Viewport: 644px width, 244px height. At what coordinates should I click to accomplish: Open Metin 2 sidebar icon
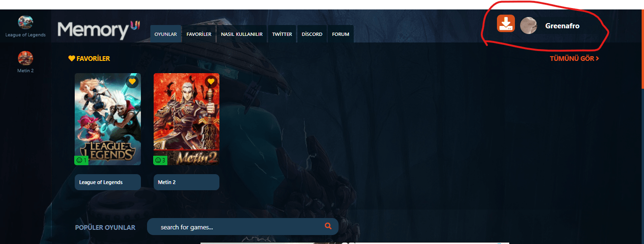(26, 59)
